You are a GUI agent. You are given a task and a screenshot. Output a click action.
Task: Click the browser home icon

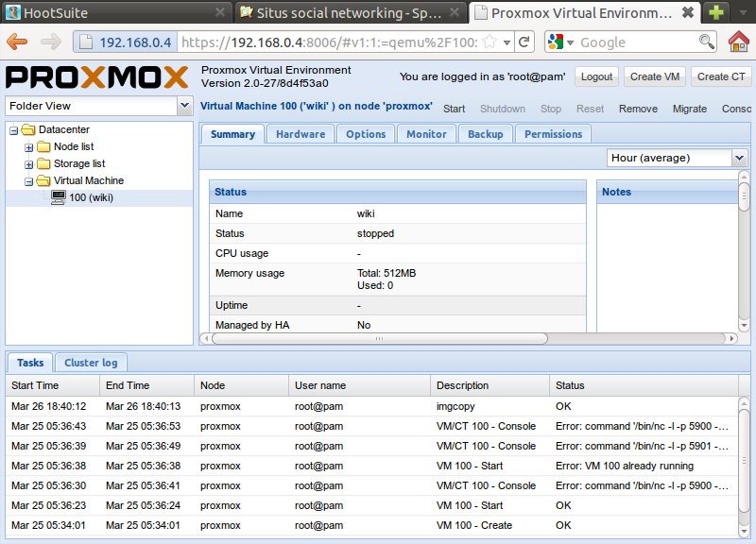(x=739, y=42)
